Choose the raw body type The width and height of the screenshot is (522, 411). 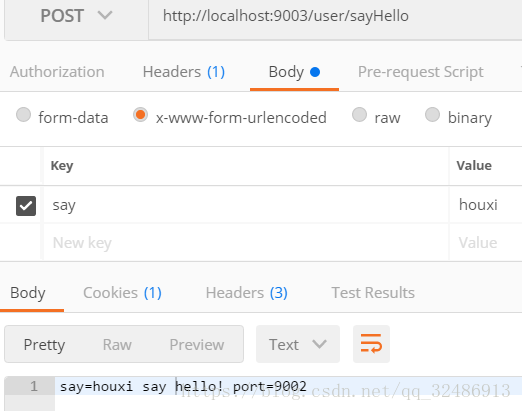(x=359, y=115)
